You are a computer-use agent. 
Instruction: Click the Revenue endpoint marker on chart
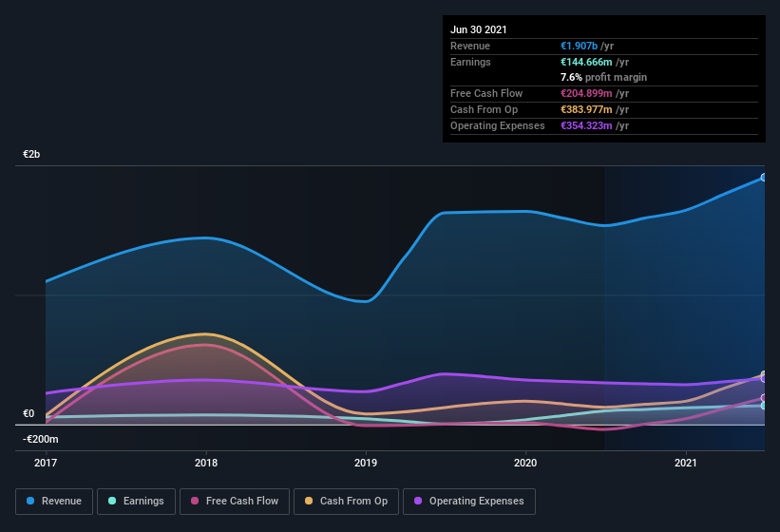pos(764,178)
